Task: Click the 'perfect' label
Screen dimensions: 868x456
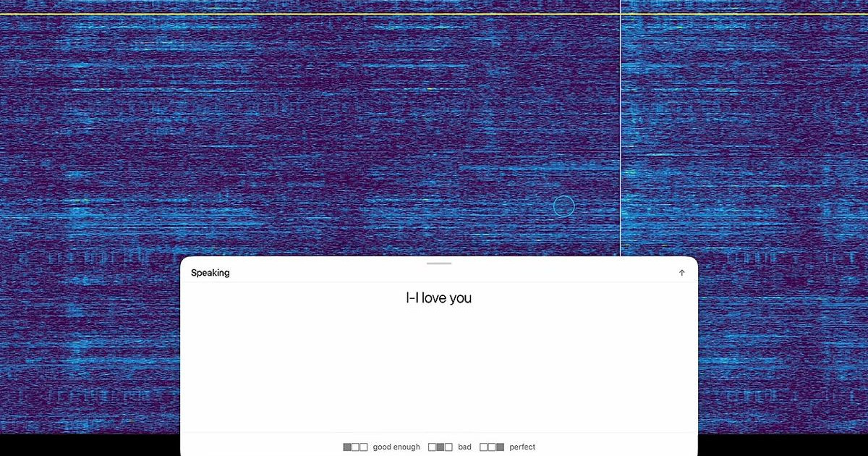Action: (522, 447)
